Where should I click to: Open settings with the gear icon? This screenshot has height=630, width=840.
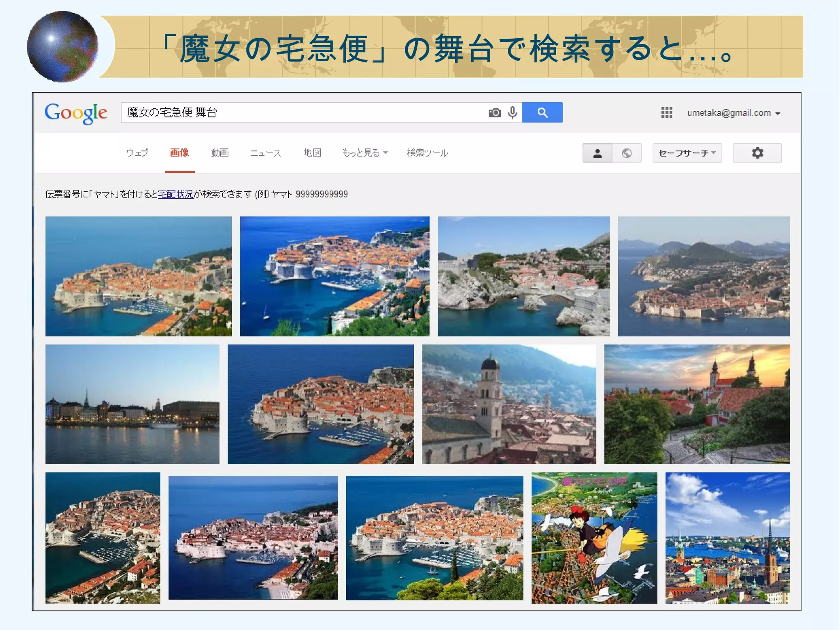point(757,153)
